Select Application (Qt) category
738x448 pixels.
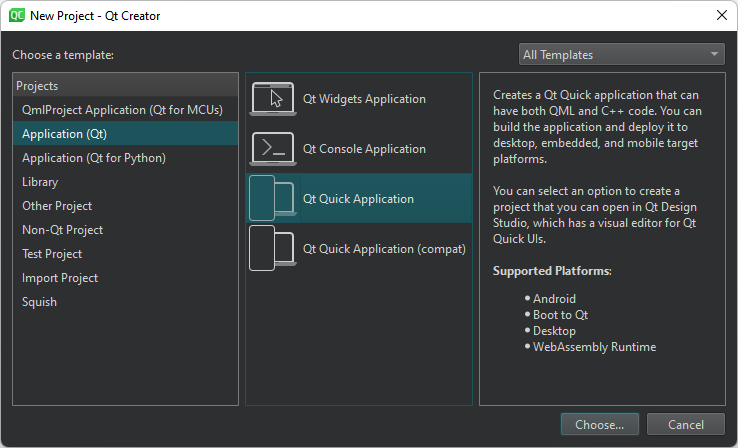pyautogui.click(x=64, y=134)
